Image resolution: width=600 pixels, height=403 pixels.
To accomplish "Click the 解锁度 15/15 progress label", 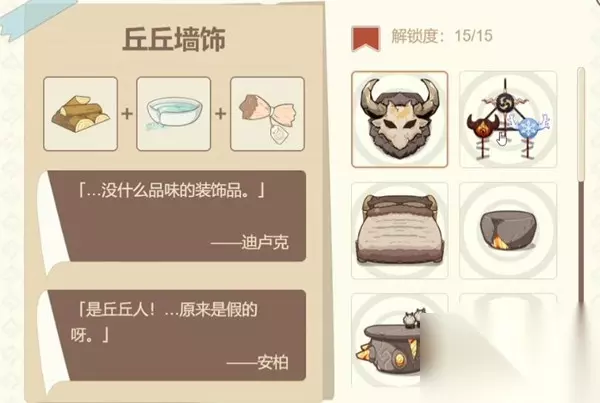I will tap(442, 36).
